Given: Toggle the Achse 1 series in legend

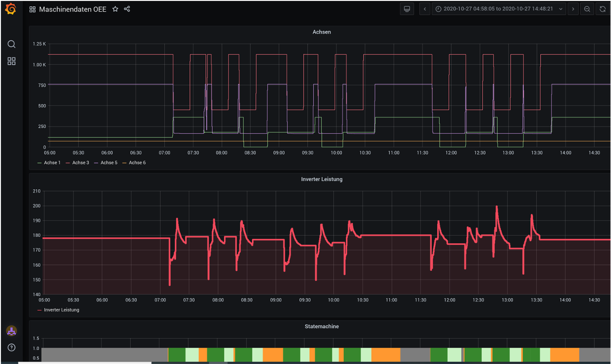Looking at the screenshot, I should click(x=52, y=163).
